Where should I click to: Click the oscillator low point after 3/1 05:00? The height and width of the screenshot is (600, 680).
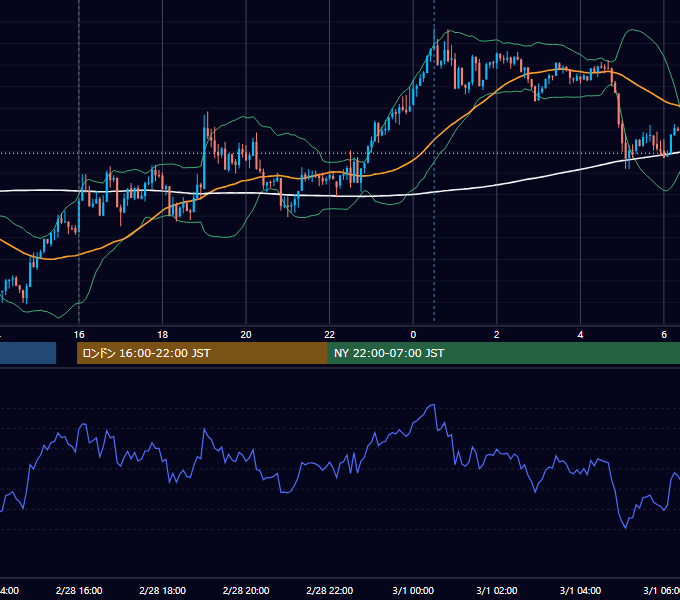[x=625, y=528]
